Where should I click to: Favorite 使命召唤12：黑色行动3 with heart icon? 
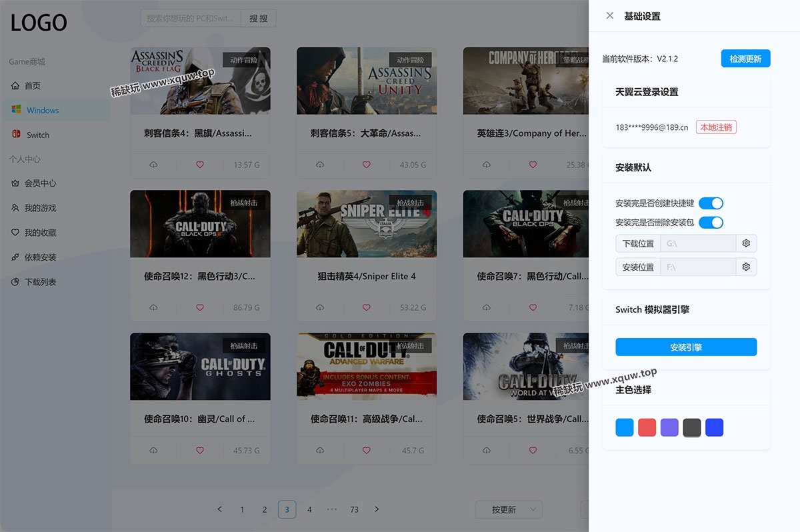point(199,307)
